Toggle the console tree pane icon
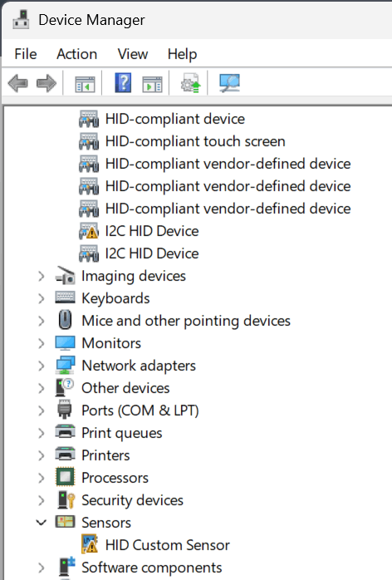Screen dimensions: 392x580 coord(85,84)
